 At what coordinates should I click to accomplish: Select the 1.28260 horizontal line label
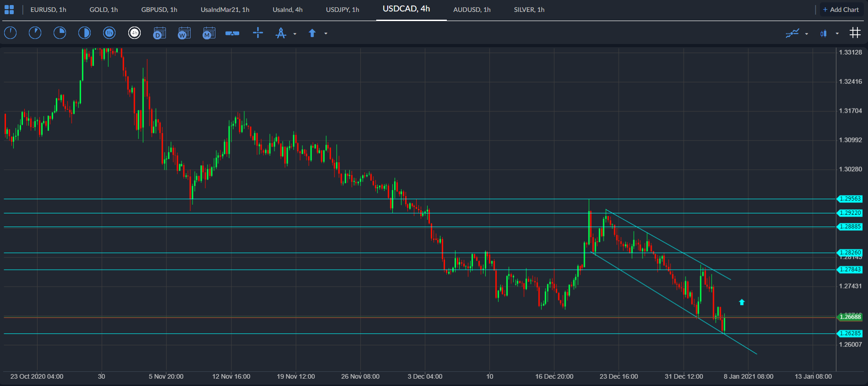coord(850,253)
